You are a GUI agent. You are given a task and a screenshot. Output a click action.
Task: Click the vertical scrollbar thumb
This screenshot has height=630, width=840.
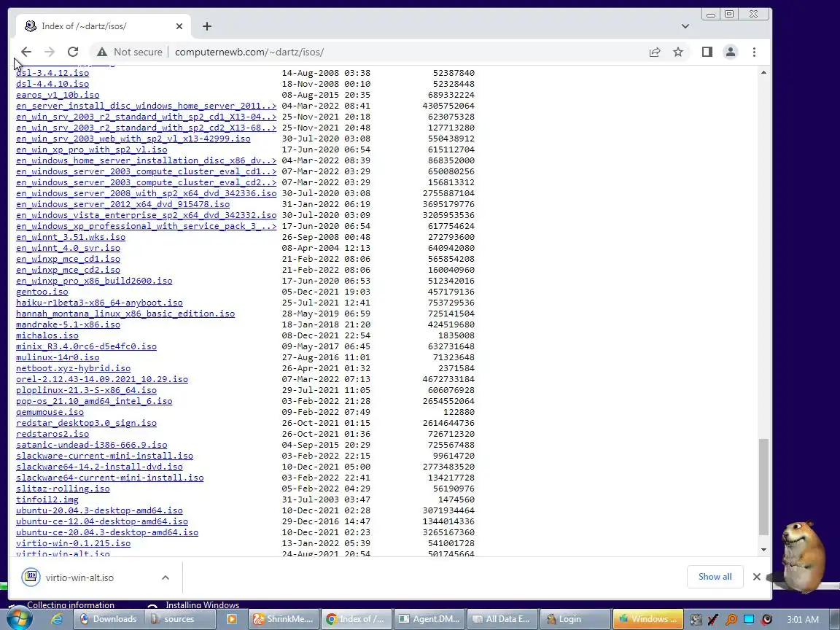pos(764,486)
